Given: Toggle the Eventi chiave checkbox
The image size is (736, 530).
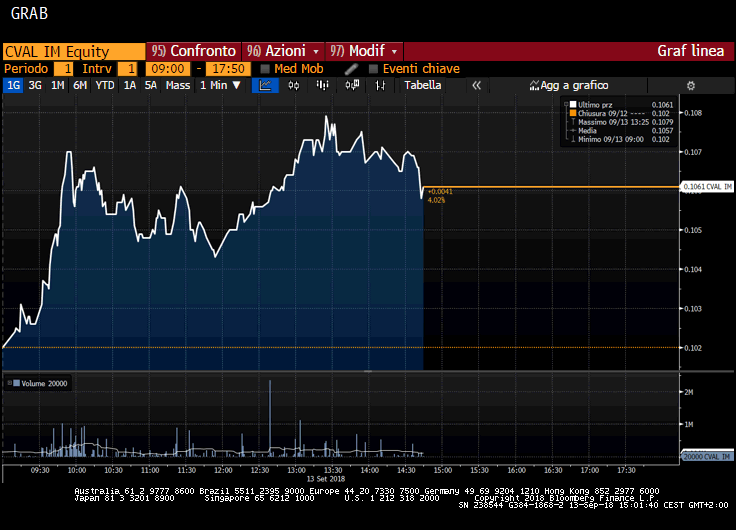Looking at the screenshot, I should pyautogui.click(x=374, y=69).
